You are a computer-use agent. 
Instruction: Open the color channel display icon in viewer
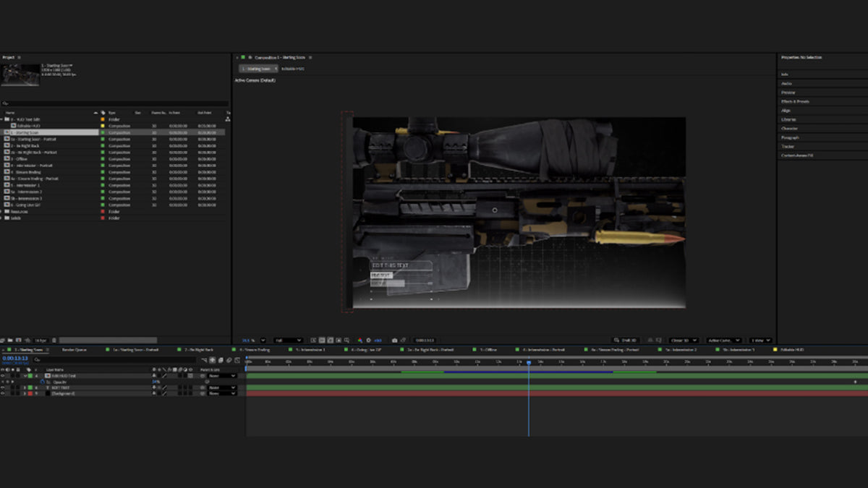(359, 340)
